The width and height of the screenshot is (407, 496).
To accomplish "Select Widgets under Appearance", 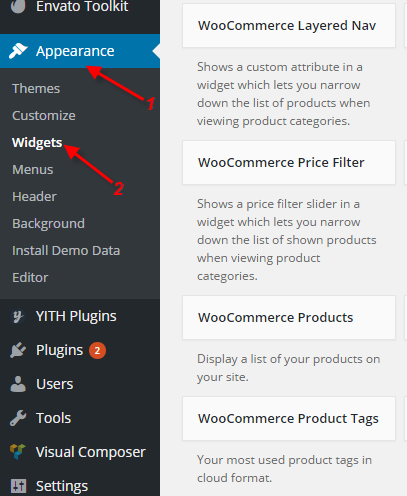I will tap(37, 143).
